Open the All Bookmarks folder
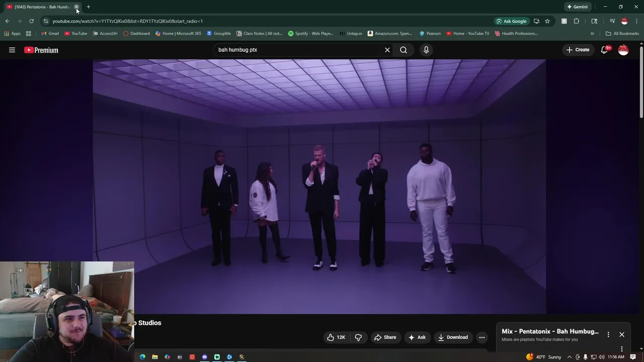The width and height of the screenshot is (644, 362). point(622,34)
